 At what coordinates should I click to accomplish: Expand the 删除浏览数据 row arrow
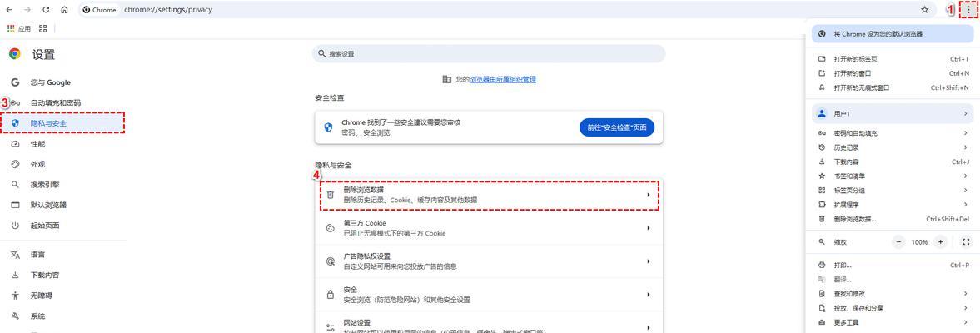point(648,195)
